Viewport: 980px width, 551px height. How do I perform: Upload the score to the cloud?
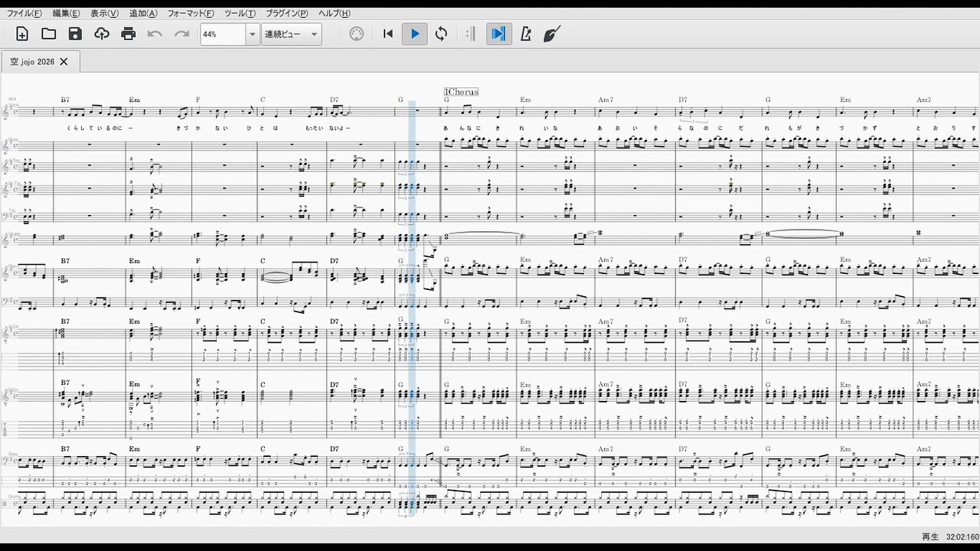pyautogui.click(x=102, y=34)
